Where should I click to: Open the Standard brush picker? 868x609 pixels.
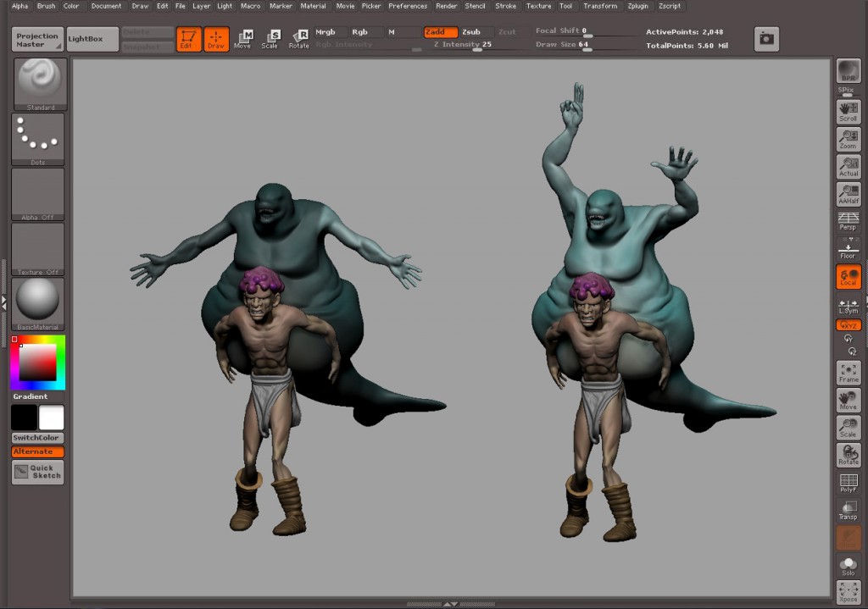tap(38, 83)
